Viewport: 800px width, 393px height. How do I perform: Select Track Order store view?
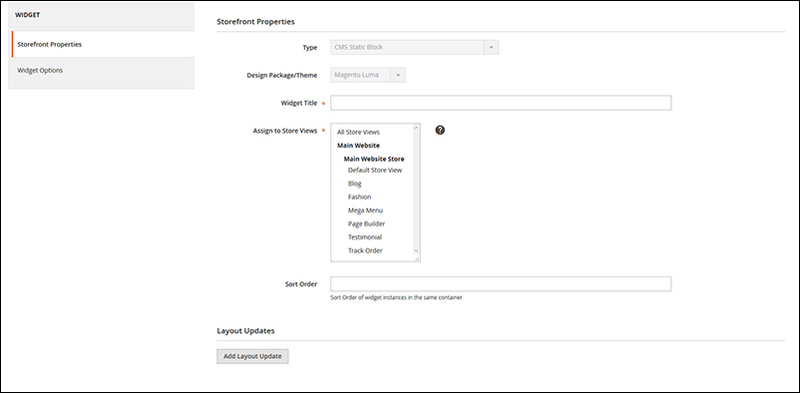[x=365, y=250]
